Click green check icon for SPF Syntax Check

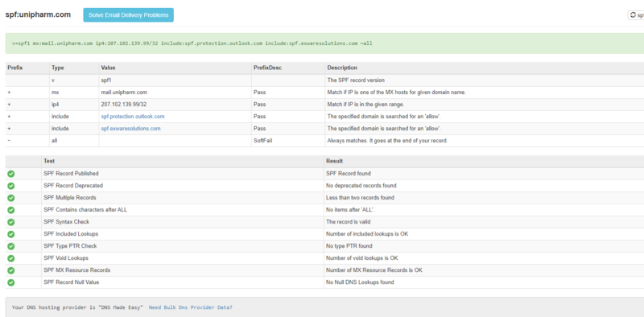(11, 222)
